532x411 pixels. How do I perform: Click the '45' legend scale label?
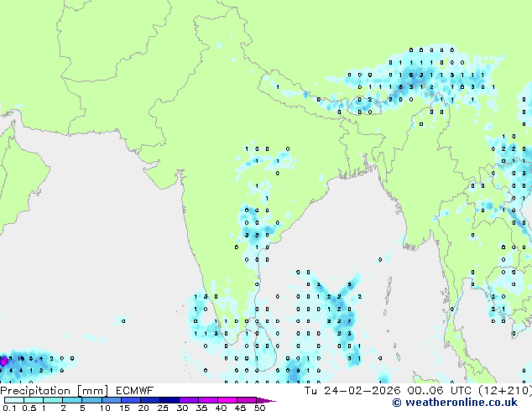coord(240,408)
